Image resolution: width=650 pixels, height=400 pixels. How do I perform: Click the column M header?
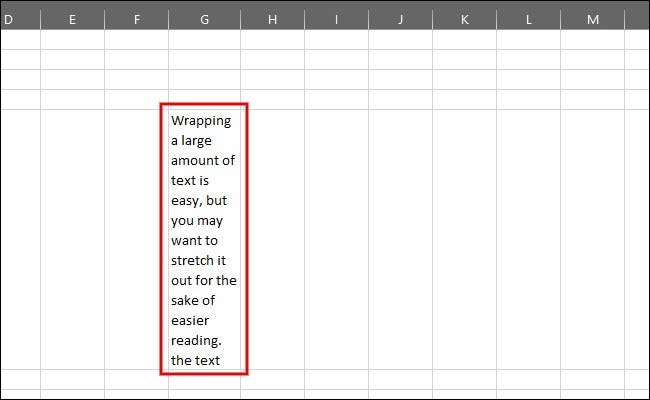pyautogui.click(x=592, y=19)
